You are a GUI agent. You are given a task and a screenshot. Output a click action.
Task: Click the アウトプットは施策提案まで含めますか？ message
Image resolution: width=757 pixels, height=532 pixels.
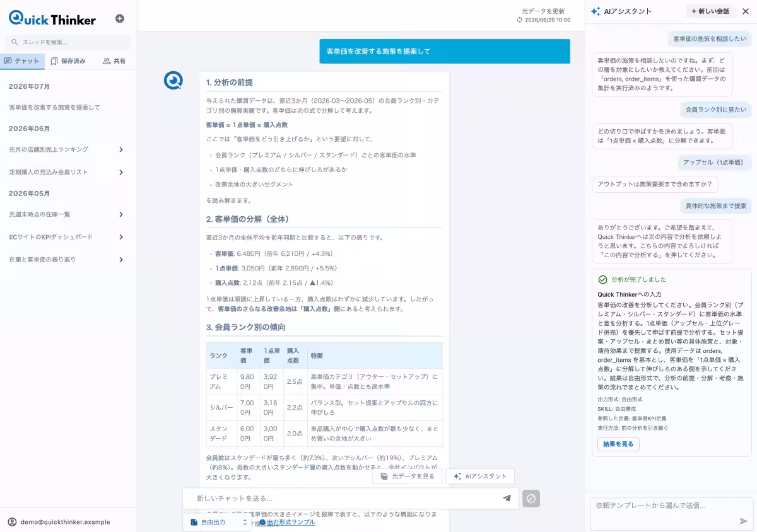pos(655,185)
